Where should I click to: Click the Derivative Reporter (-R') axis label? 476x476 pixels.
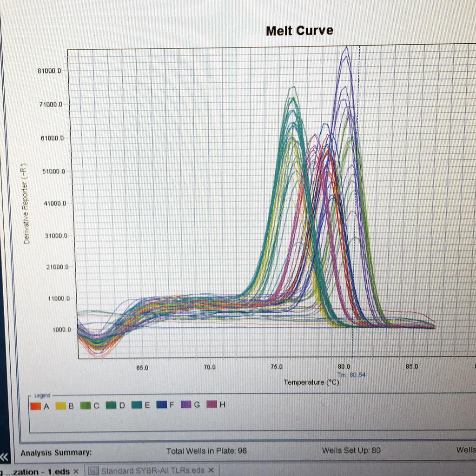click(x=26, y=204)
